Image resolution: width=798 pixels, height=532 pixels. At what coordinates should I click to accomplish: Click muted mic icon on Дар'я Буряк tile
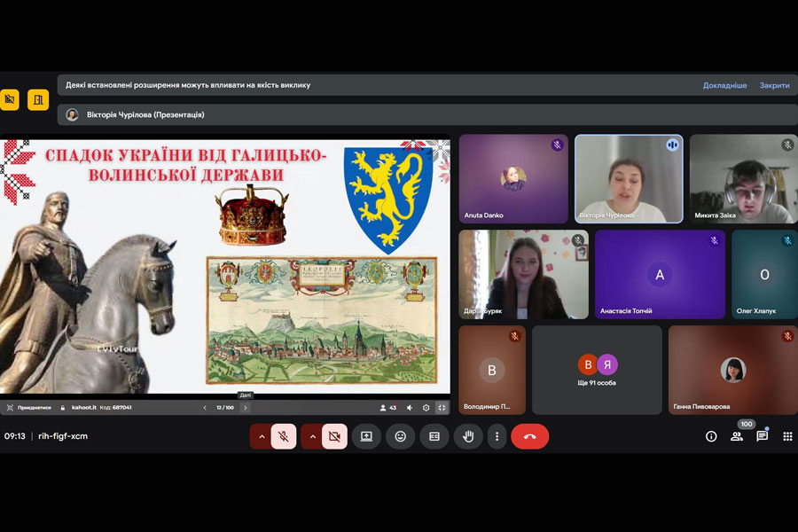coord(577,240)
